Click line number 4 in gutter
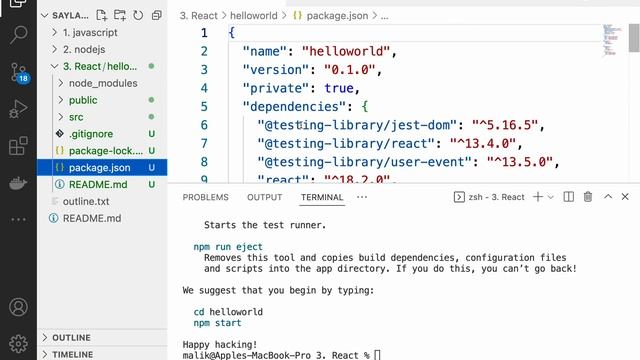The width and height of the screenshot is (640, 360). (x=204, y=88)
